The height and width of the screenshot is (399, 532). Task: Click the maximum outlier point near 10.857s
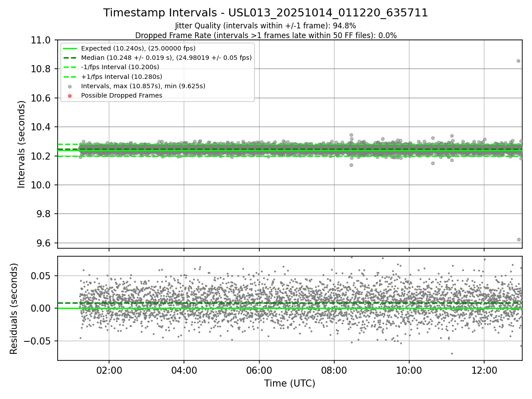518,61
